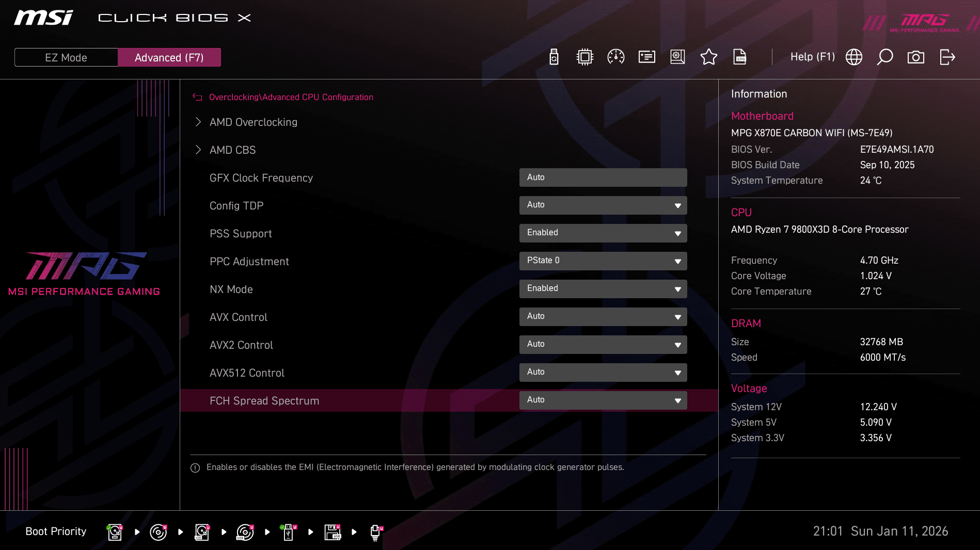Open AVX Control dropdown
This screenshot has height=550, width=980.
(x=603, y=317)
